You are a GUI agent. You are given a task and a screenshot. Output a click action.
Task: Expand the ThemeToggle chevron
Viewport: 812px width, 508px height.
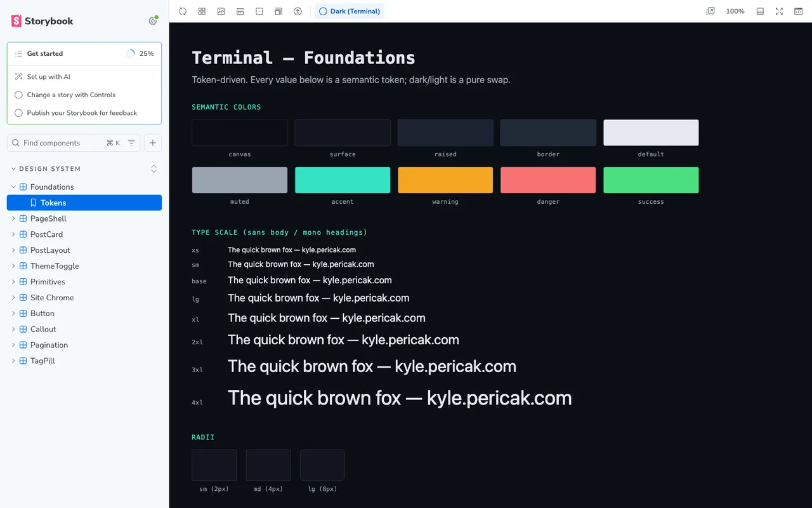click(13, 266)
